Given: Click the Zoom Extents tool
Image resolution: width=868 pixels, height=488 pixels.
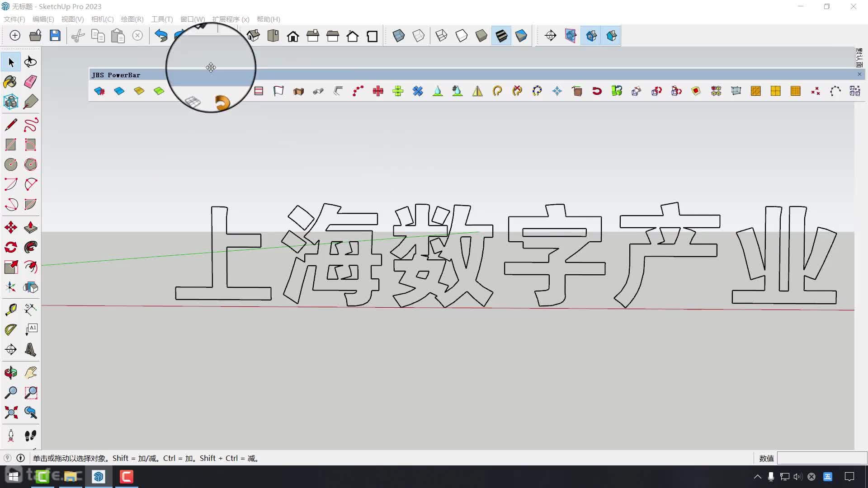Looking at the screenshot, I should click(10, 412).
